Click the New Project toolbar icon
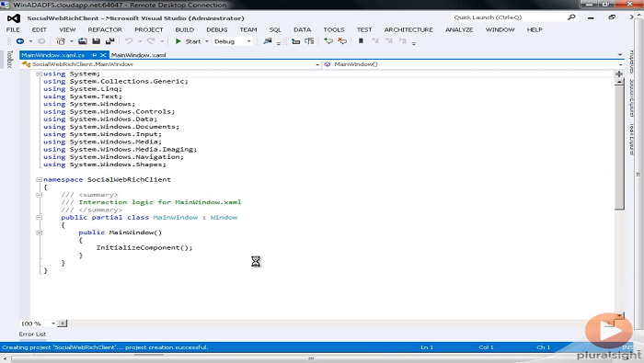 coord(61,41)
